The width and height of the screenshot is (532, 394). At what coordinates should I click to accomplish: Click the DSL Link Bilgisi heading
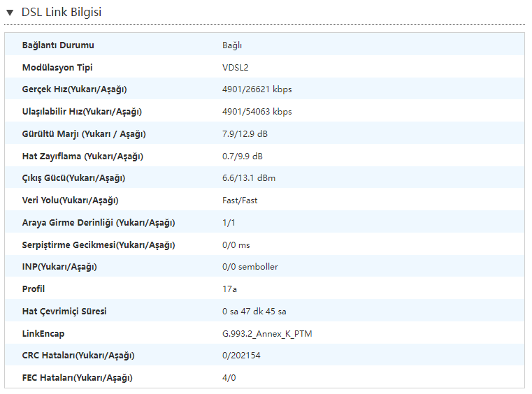(62, 12)
